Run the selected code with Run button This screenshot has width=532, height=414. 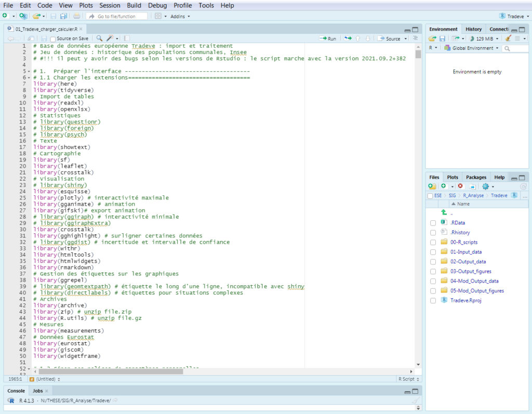328,38
